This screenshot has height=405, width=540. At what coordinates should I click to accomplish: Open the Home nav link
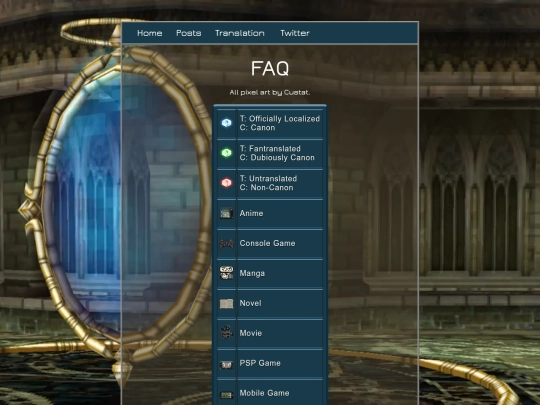click(x=149, y=33)
